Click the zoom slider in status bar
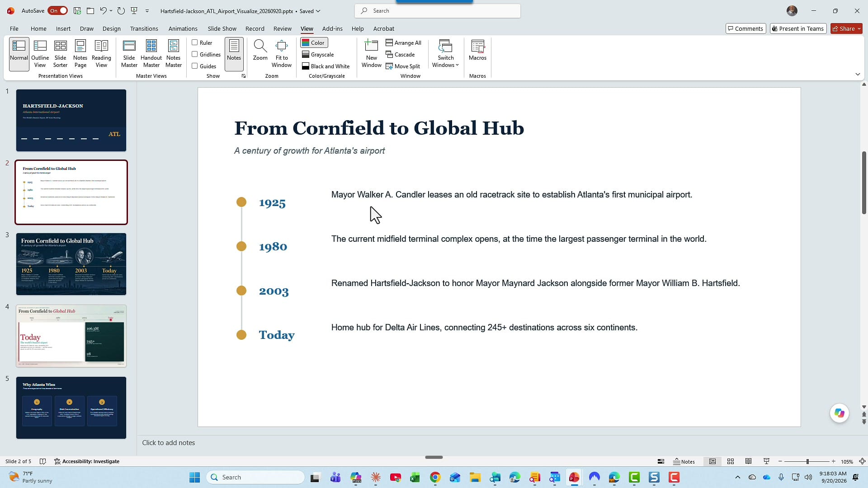The height and width of the screenshot is (488, 868). pyautogui.click(x=807, y=461)
